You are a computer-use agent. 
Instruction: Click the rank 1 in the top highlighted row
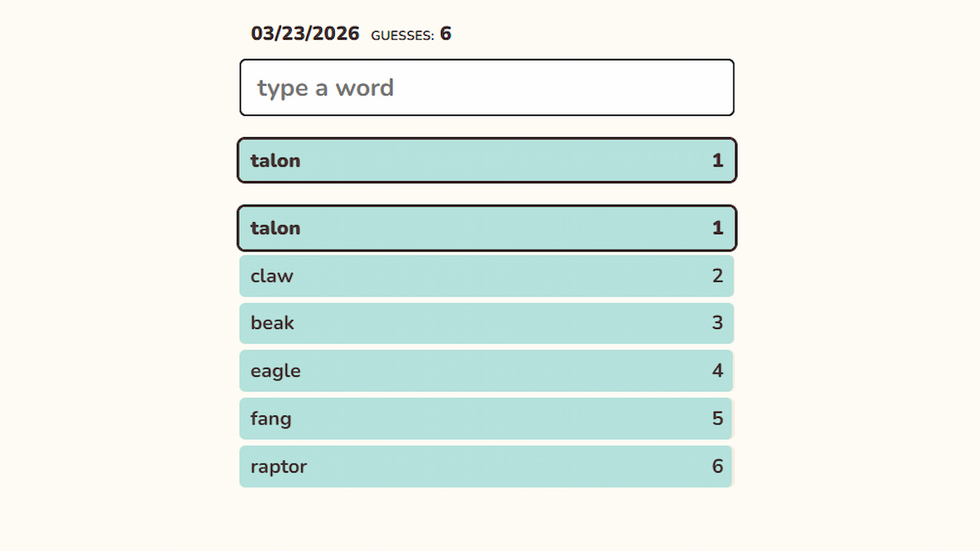[x=717, y=160]
